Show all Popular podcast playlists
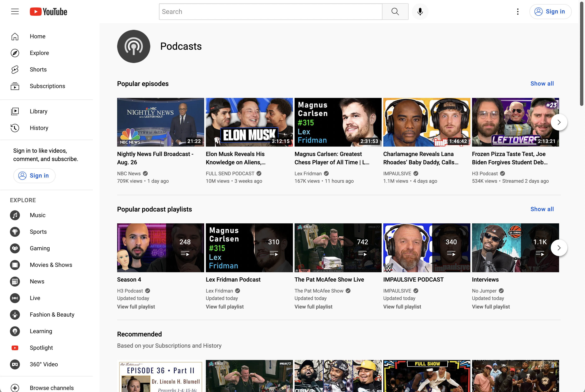Screen dimensions: 585x392 (x=542, y=209)
